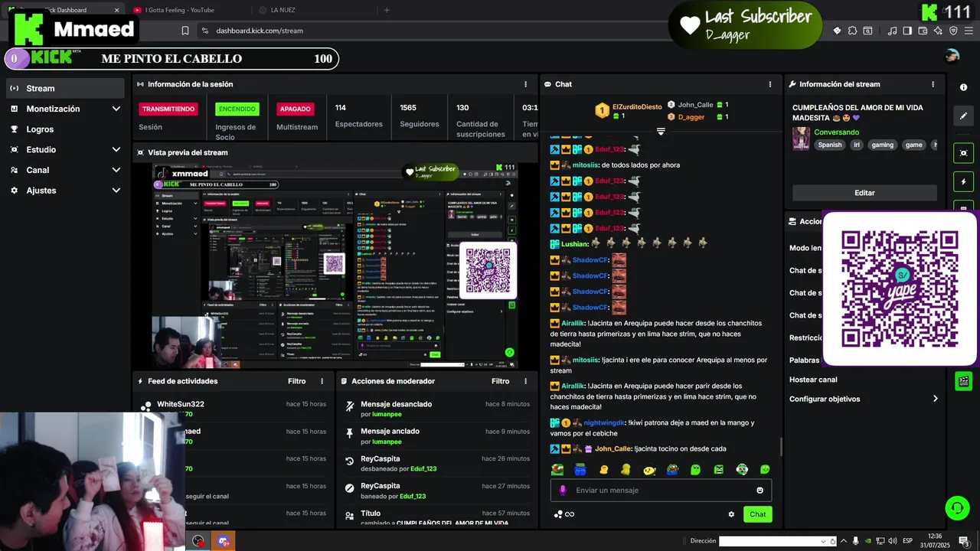The height and width of the screenshot is (551, 980).
Task: Click the ENCENDIDO Ingresos de Socio badge
Action: pyautogui.click(x=237, y=109)
